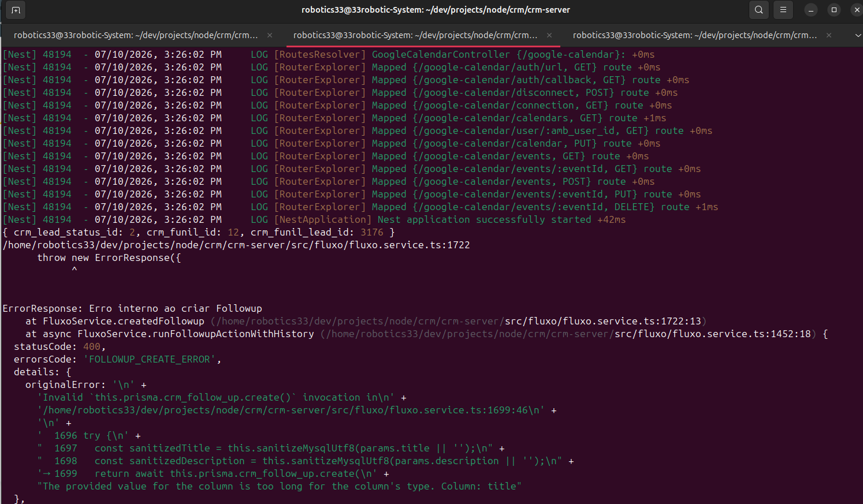Click 'FOLLOWUP_CREATE_ERROR' error code text
This screenshot has height=504, width=863.
150,359
